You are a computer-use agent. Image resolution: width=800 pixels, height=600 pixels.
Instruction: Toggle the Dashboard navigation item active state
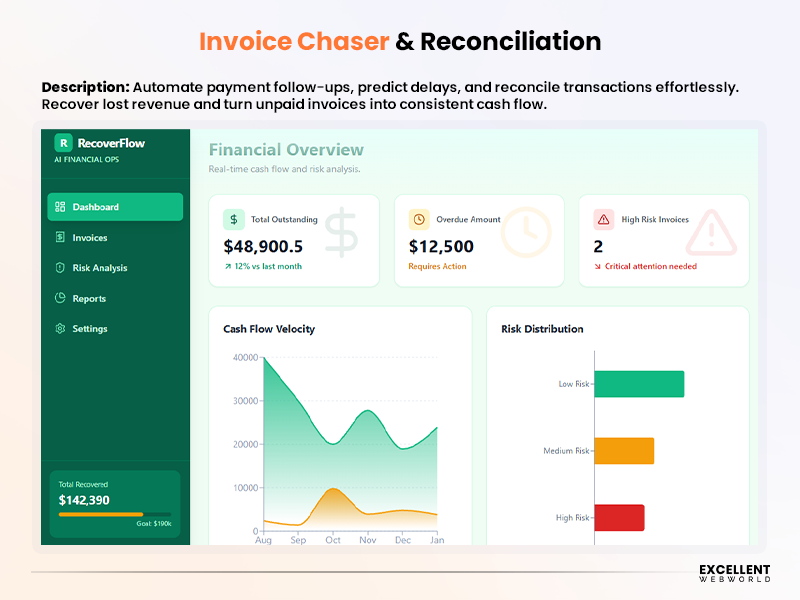115,206
